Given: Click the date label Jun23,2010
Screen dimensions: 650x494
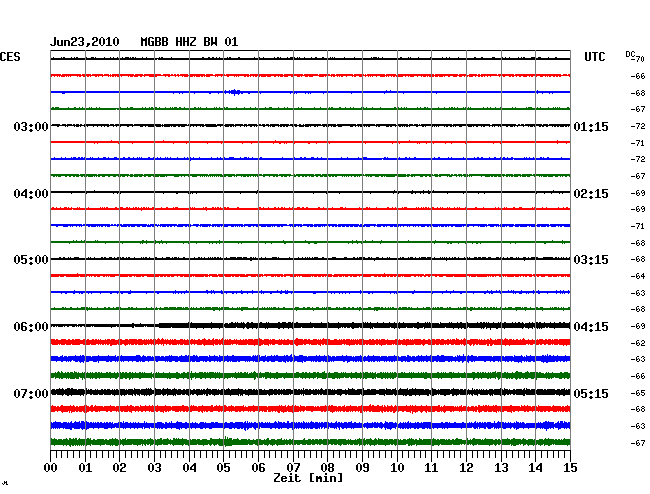Looking at the screenshot, I should coord(85,42).
